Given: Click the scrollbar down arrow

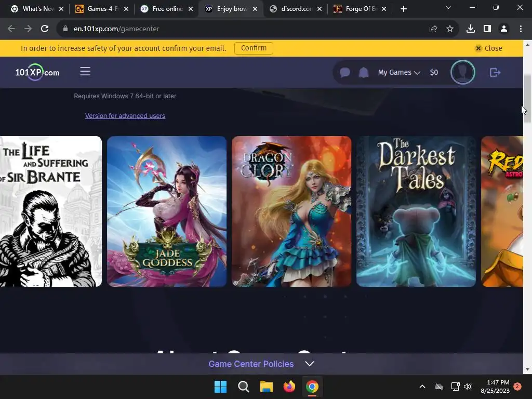Looking at the screenshot, I should 527,369.
